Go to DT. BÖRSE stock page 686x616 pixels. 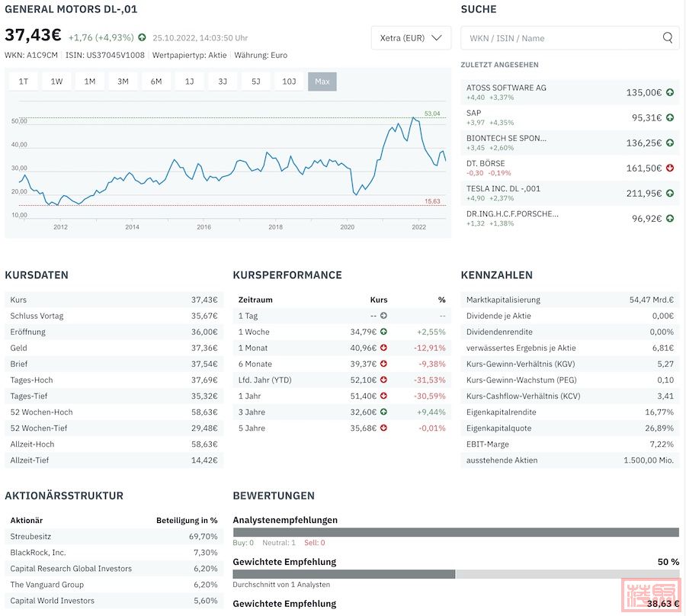pyautogui.click(x=569, y=168)
